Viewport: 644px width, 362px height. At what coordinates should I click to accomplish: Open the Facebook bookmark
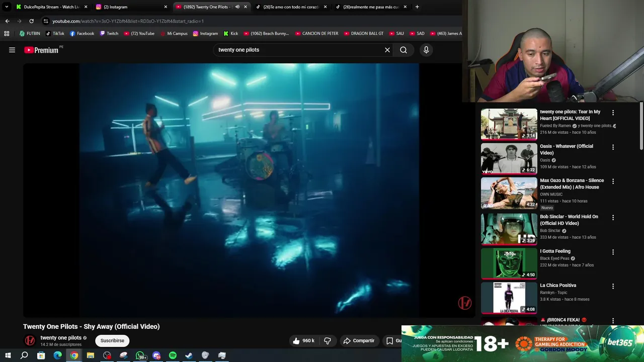(82, 34)
